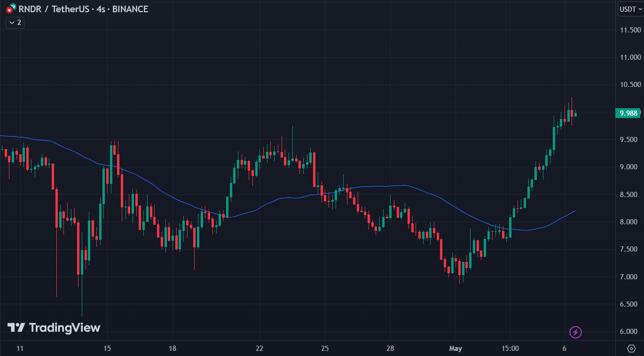Click the 10.500 price scale label
This screenshot has height=356, width=644.
(x=630, y=85)
